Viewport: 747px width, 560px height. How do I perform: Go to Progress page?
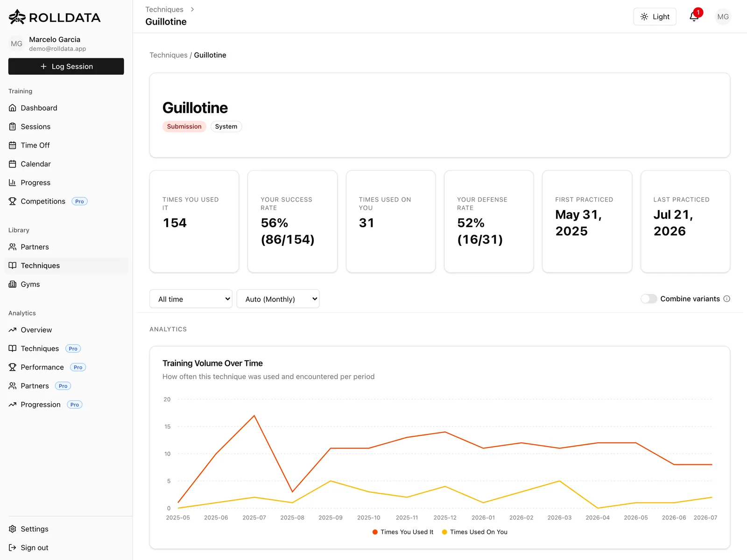pyautogui.click(x=66, y=182)
